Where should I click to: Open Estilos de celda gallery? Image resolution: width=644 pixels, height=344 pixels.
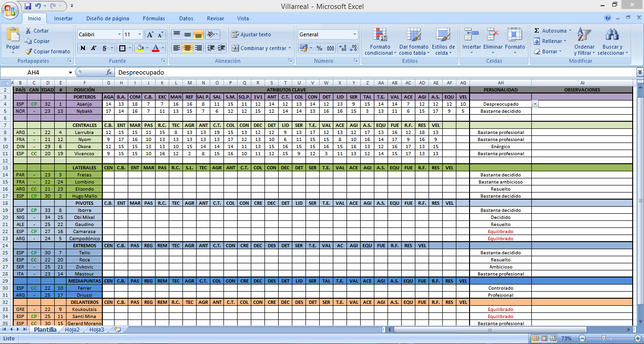tap(443, 42)
